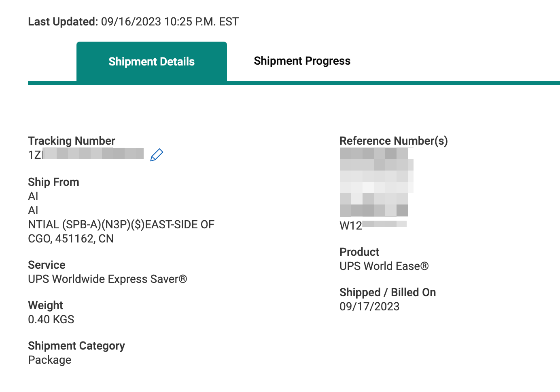Click the CGO, 451162, CN address line
The image size is (560, 392).
[x=71, y=238]
